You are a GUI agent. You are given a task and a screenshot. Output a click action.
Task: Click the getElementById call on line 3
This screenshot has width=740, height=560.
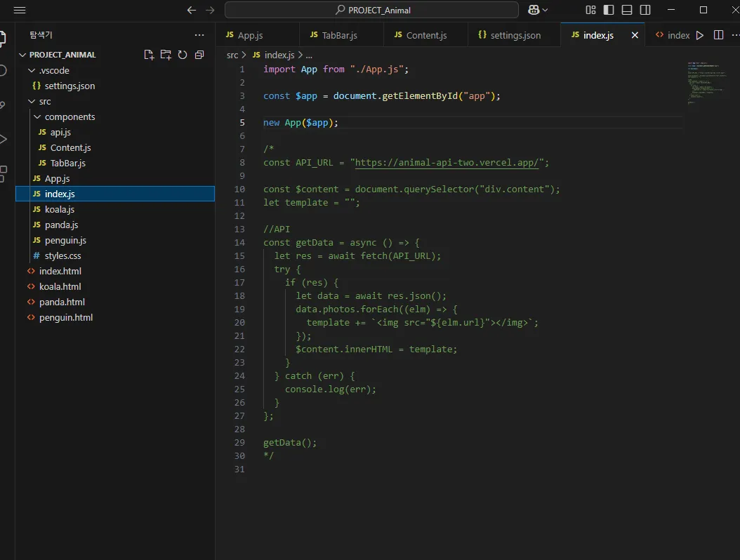tap(420, 95)
